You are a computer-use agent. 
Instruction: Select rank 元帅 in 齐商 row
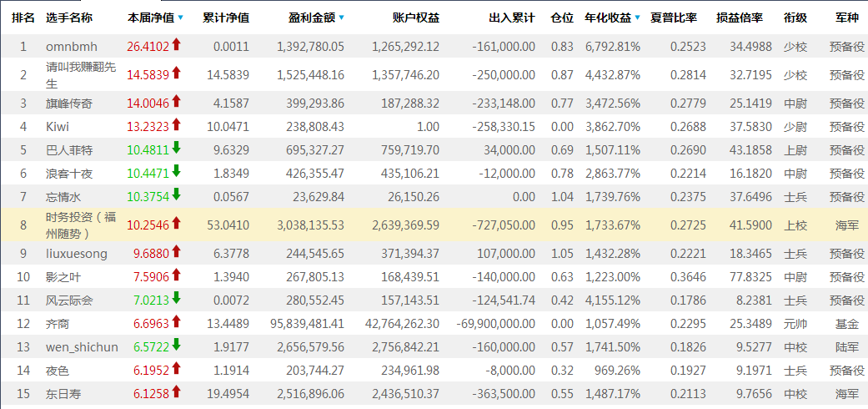click(795, 324)
